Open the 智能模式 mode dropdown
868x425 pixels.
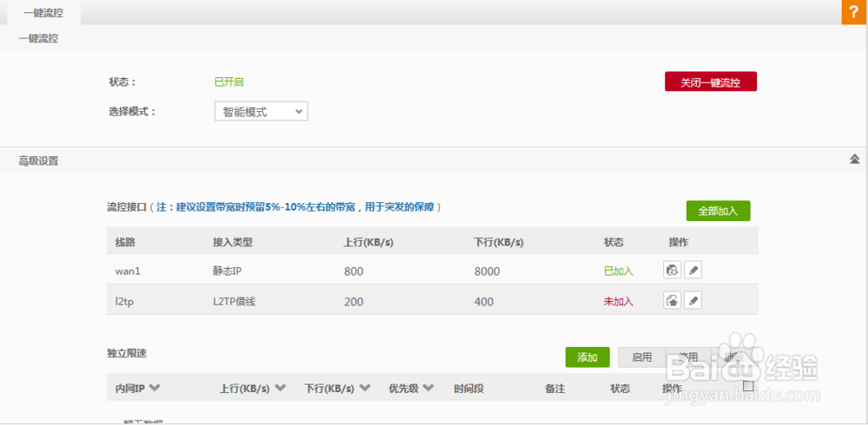click(x=260, y=111)
